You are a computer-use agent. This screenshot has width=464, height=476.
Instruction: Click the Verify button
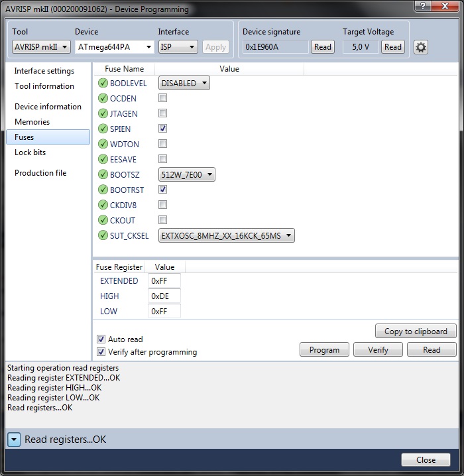point(378,350)
